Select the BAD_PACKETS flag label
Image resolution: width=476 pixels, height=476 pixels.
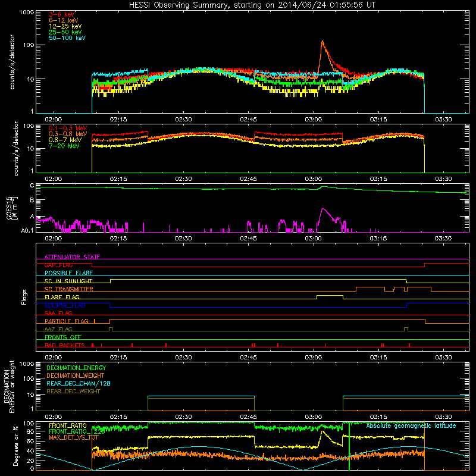coord(65,345)
